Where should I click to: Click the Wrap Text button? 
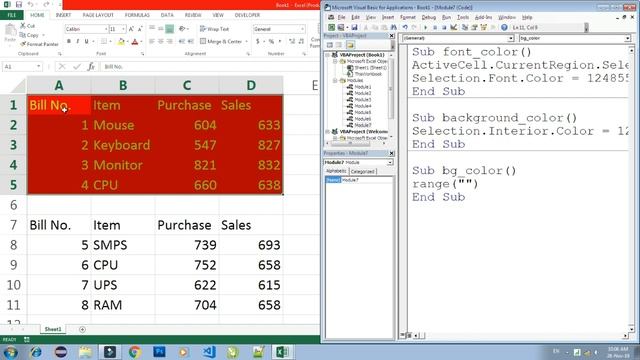click(x=215, y=29)
